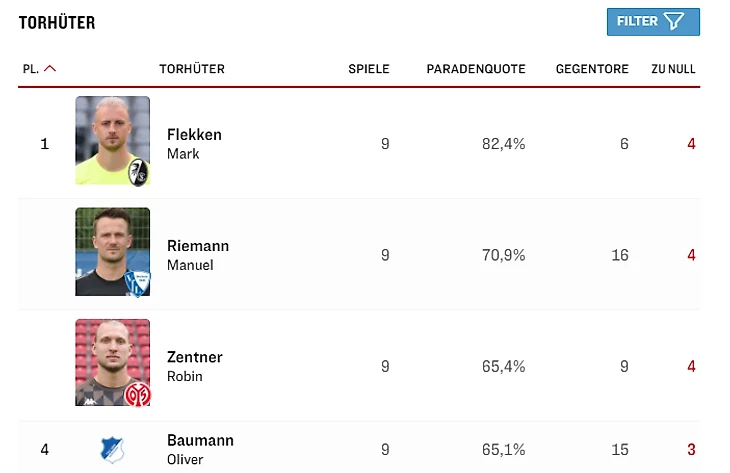This screenshot has height=473, width=730.
Task: Open Baumann's player profile link
Action: (x=200, y=441)
